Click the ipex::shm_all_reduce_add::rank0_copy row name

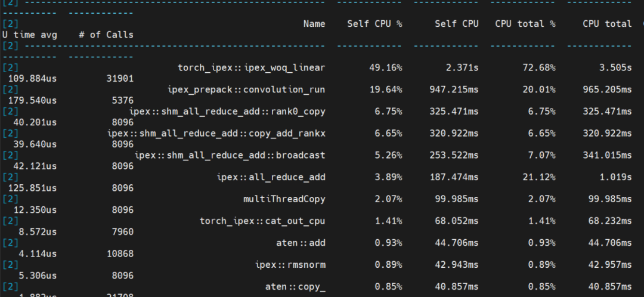click(x=227, y=112)
